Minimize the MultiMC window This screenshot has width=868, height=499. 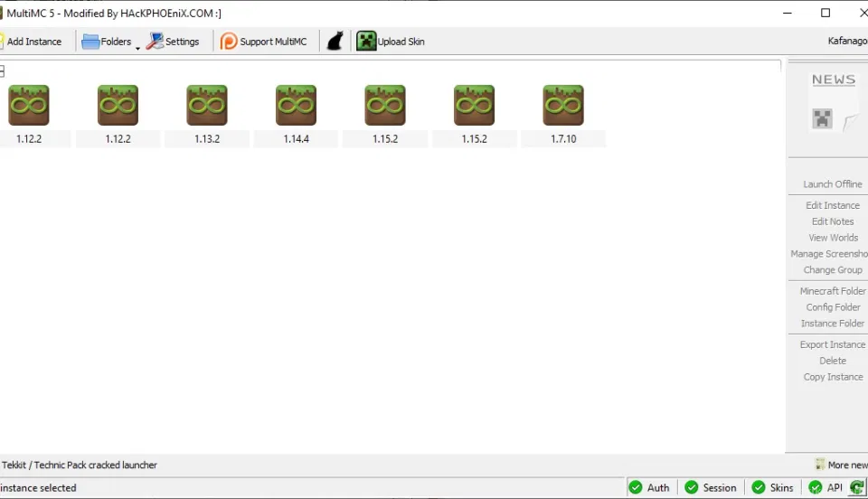[788, 13]
